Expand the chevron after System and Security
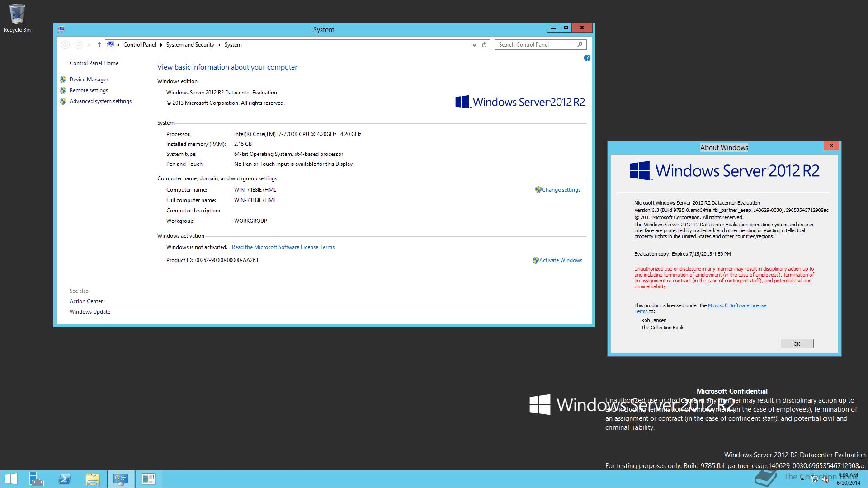This screenshot has width=868, height=488. click(x=219, y=45)
